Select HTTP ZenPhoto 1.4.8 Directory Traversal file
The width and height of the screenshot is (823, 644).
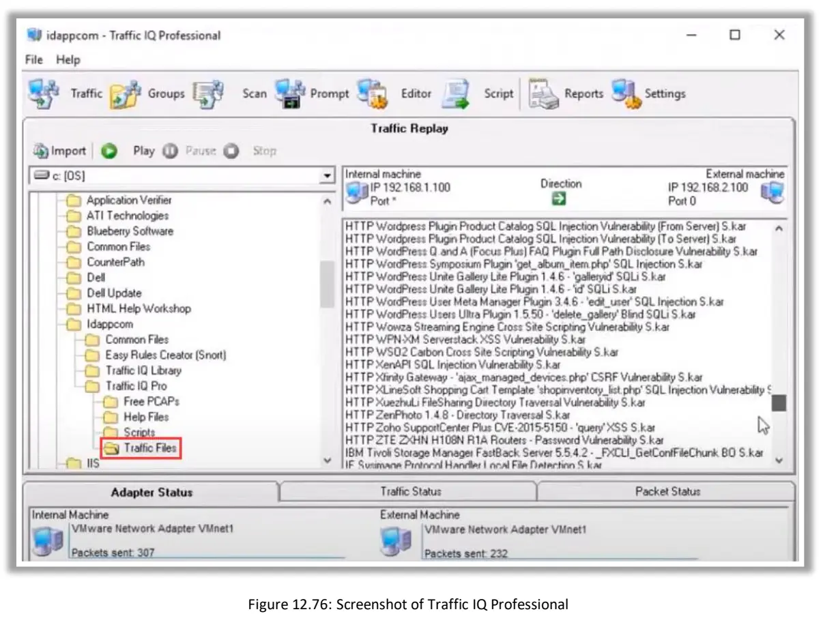(x=458, y=415)
